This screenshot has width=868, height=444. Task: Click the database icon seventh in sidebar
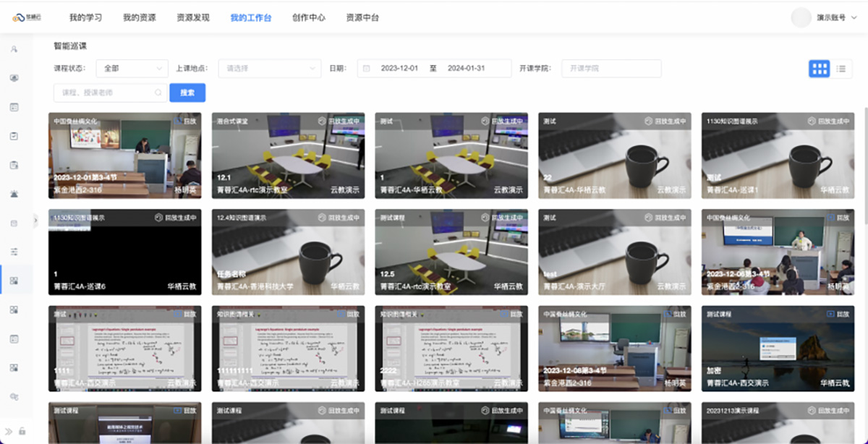[14, 223]
